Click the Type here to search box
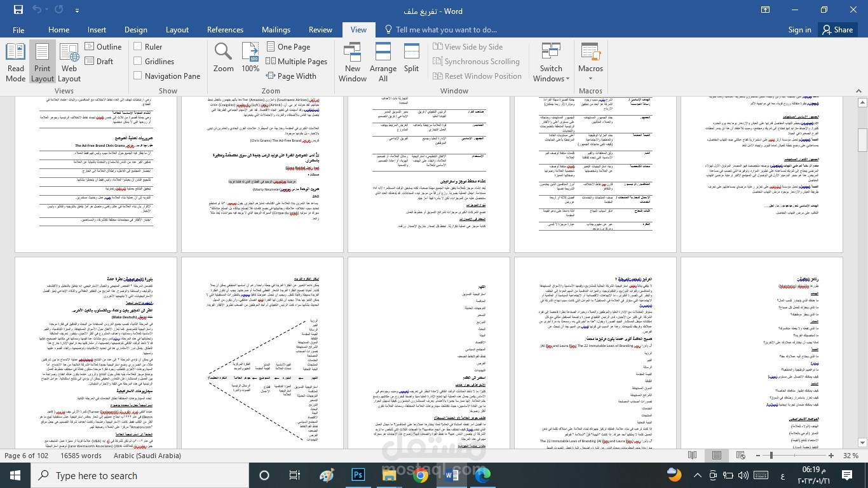Screen dimensions: 868x488 click(140, 475)
